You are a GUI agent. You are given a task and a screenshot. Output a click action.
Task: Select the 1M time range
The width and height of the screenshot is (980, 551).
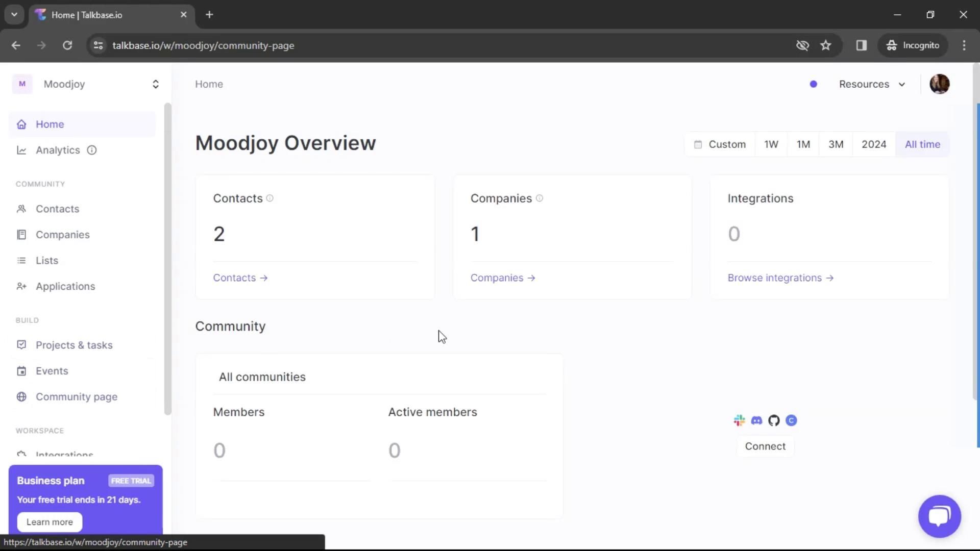(803, 144)
